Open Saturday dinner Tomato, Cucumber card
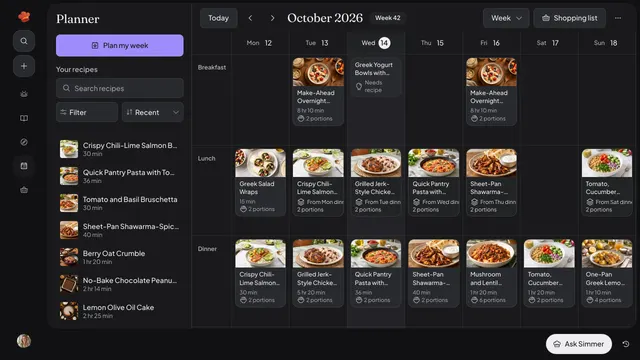 (549, 273)
